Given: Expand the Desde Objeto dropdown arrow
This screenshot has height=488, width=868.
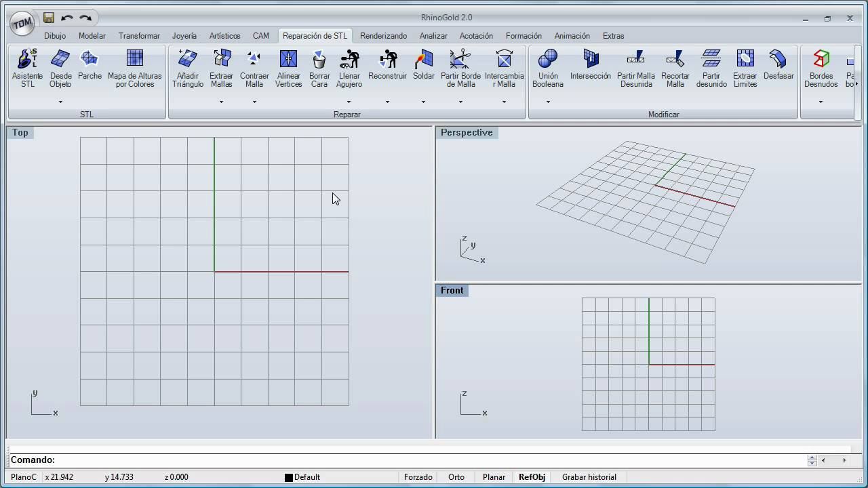Looking at the screenshot, I should (60, 102).
